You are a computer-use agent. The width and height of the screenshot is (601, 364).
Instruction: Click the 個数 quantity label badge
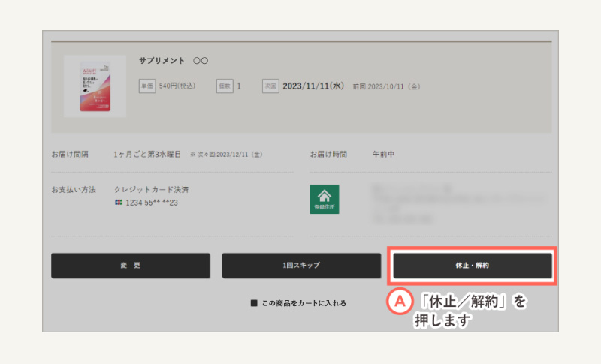click(225, 86)
